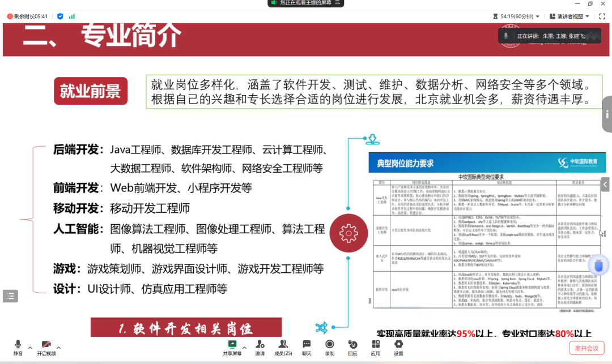Open the 邀请 invite panel
Viewport: 612px width, 364px height.
[260, 346]
